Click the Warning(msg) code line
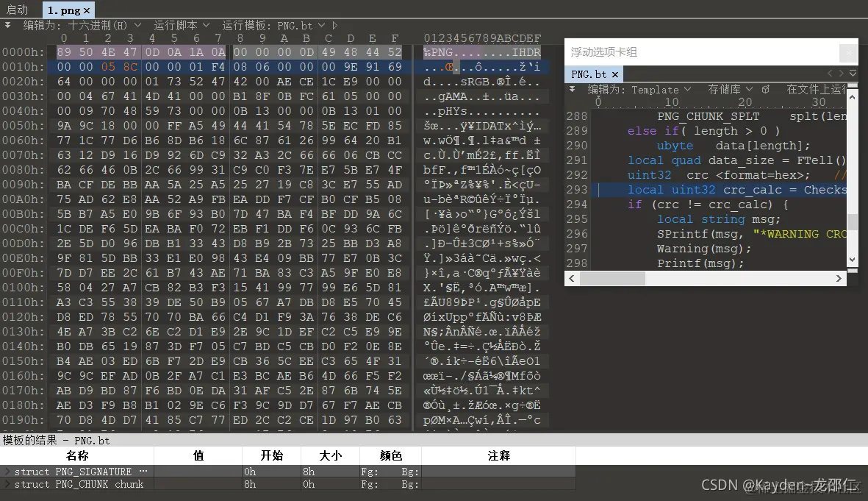Screen dimensions: 868x501 coord(704,248)
